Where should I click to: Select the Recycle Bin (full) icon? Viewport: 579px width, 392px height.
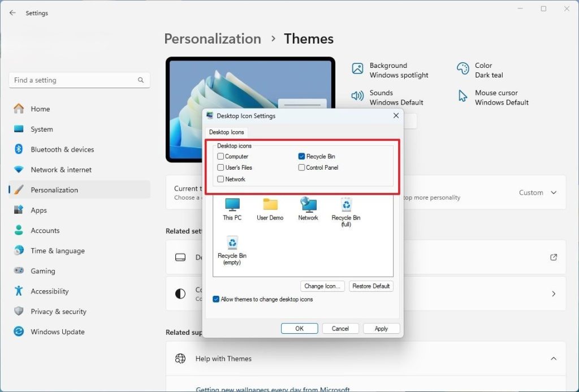[x=346, y=206]
